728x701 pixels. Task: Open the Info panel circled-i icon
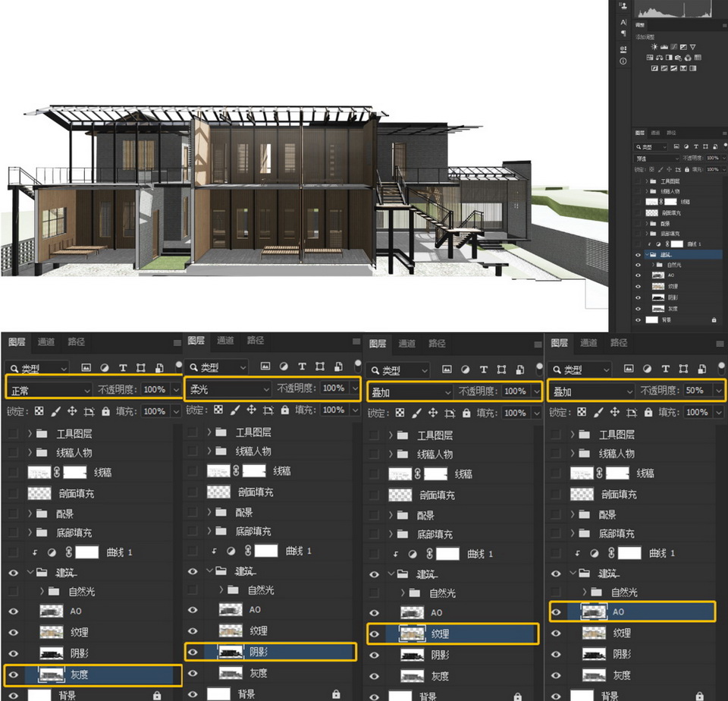pyautogui.click(x=623, y=61)
